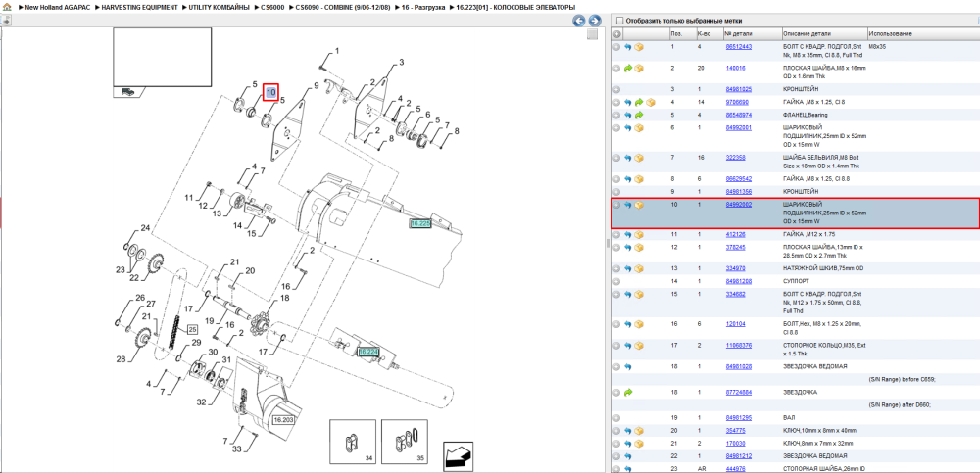The width and height of the screenshot is (980, 473).
Task: Toggle the selection circle for part 84981295
Action: tap(616, 418)
